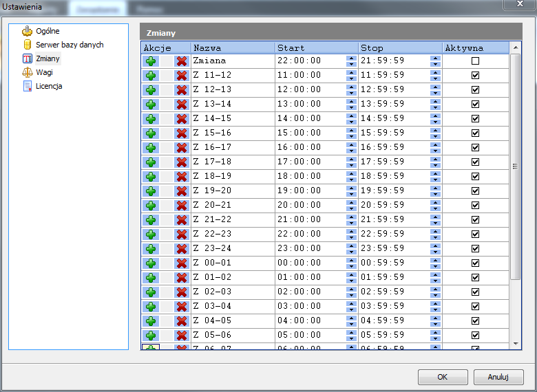
Task: Decrease Stop time of Z 17-18 with down arrow
Action: (x=434, y=164)
